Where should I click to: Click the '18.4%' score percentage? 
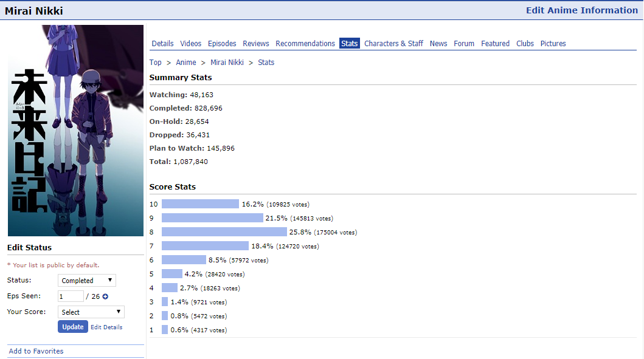(262, 246)
